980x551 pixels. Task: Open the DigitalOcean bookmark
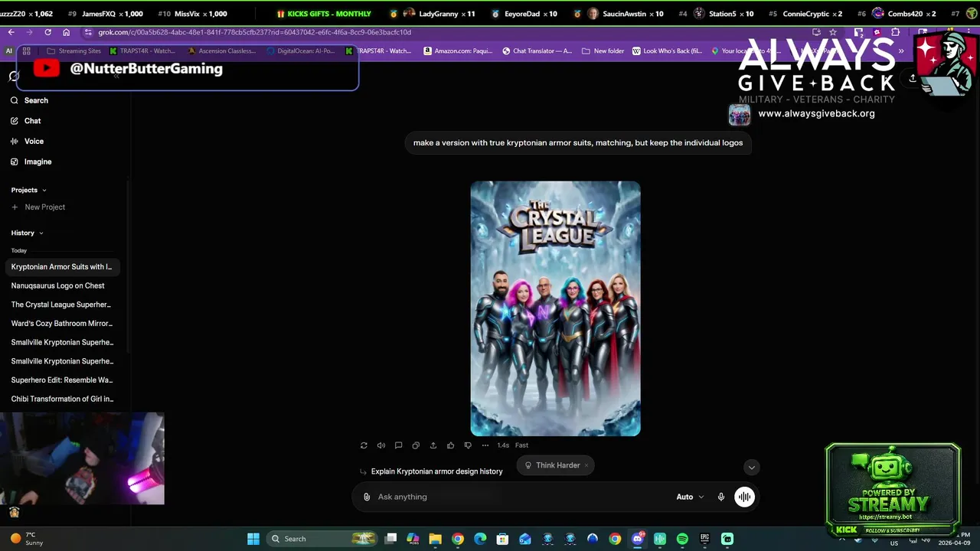(300, 51)
